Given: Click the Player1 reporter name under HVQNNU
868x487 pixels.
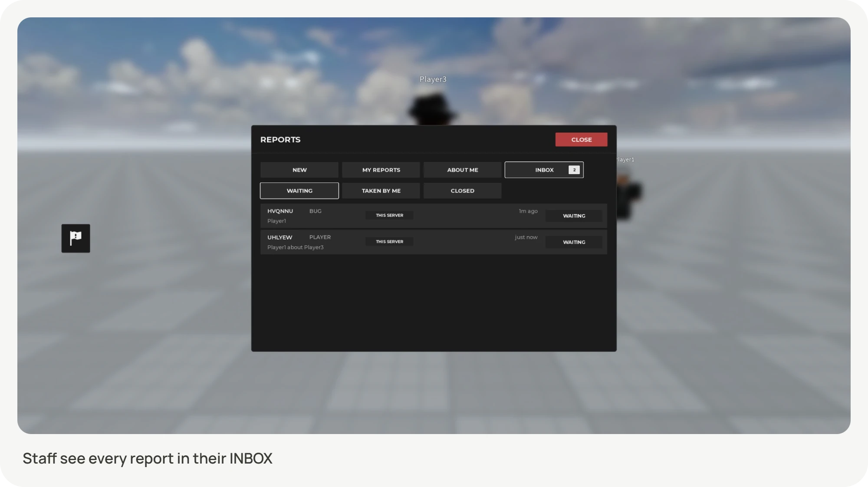Looking at the screenshot, I should tap(276, 221).
